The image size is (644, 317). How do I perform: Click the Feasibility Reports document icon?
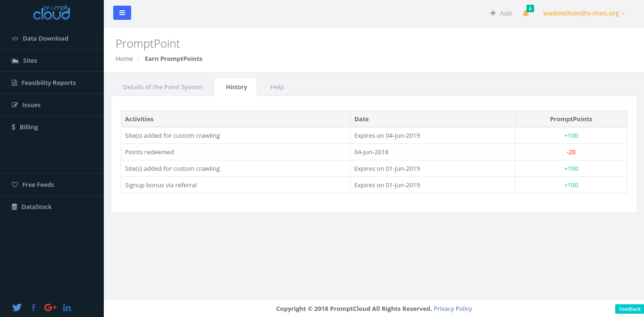14,83
